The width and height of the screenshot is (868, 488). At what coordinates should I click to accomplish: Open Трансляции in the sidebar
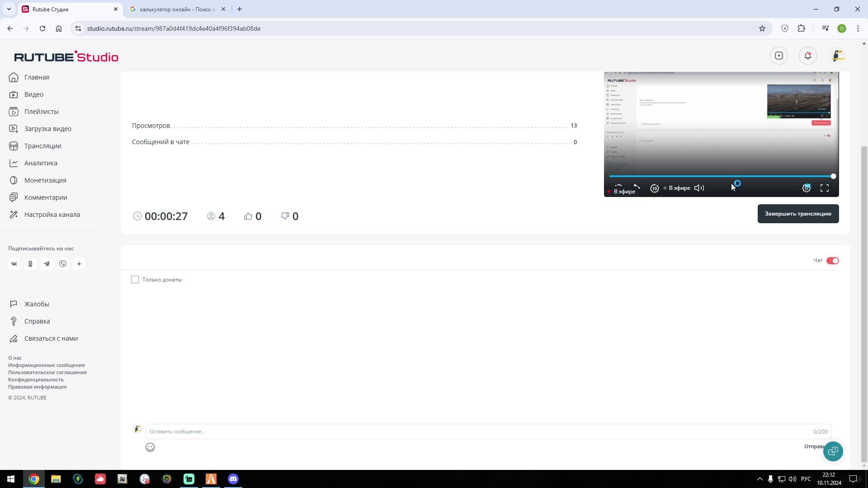tap(42, 146)
